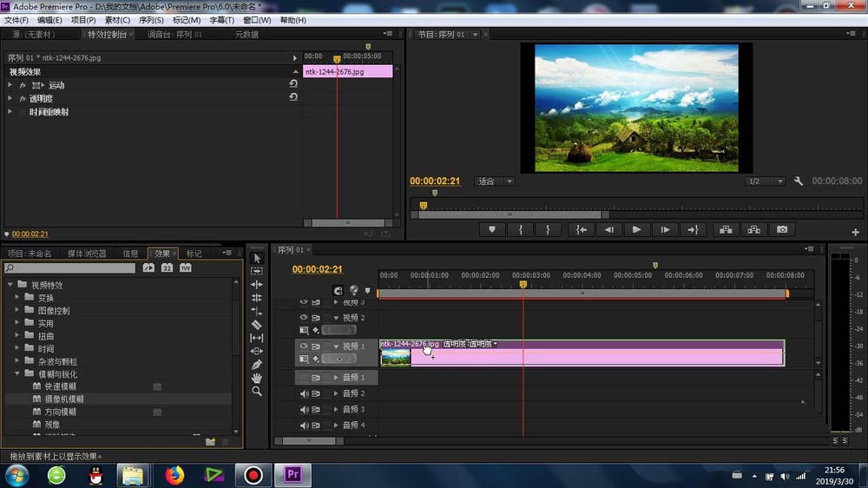Filter accelerated effects badge
The height and width of the screenshot is (488, 868).
click(148, 268)
